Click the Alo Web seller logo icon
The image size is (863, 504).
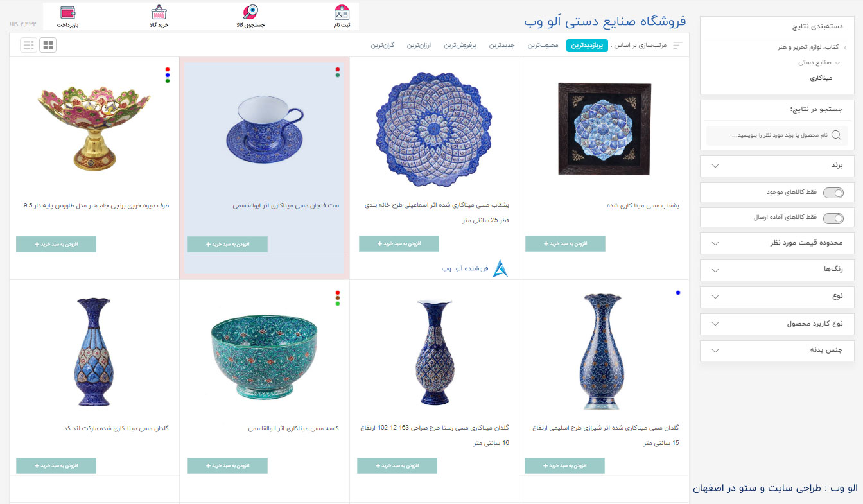(500, 268)
